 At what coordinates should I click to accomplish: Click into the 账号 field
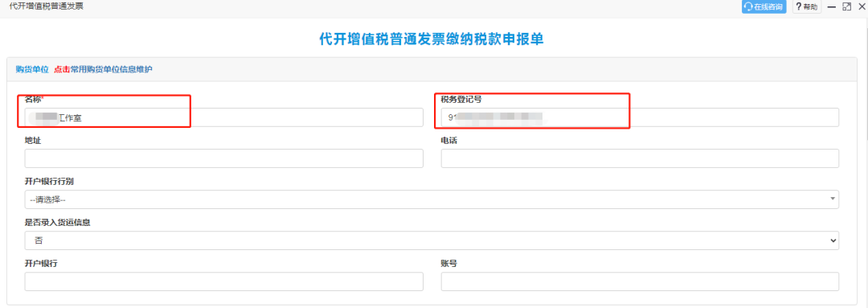(640, 281)
